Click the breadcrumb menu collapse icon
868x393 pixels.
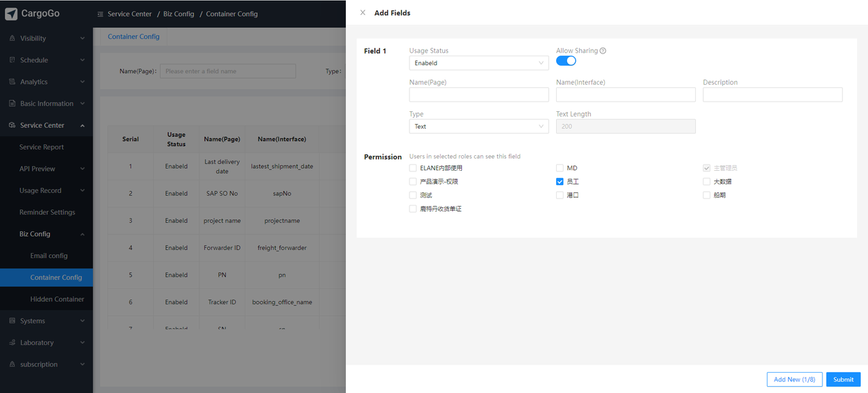tap(100, 14)
